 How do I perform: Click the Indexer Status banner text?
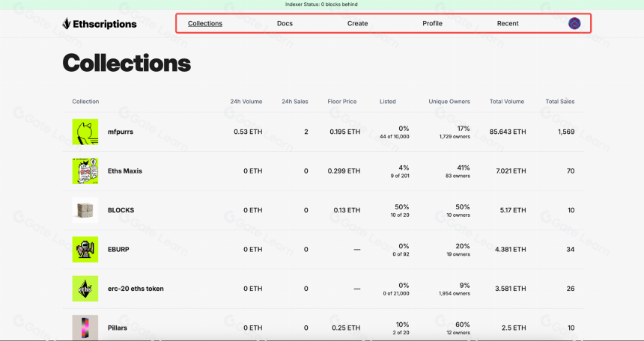pos(321,4)
